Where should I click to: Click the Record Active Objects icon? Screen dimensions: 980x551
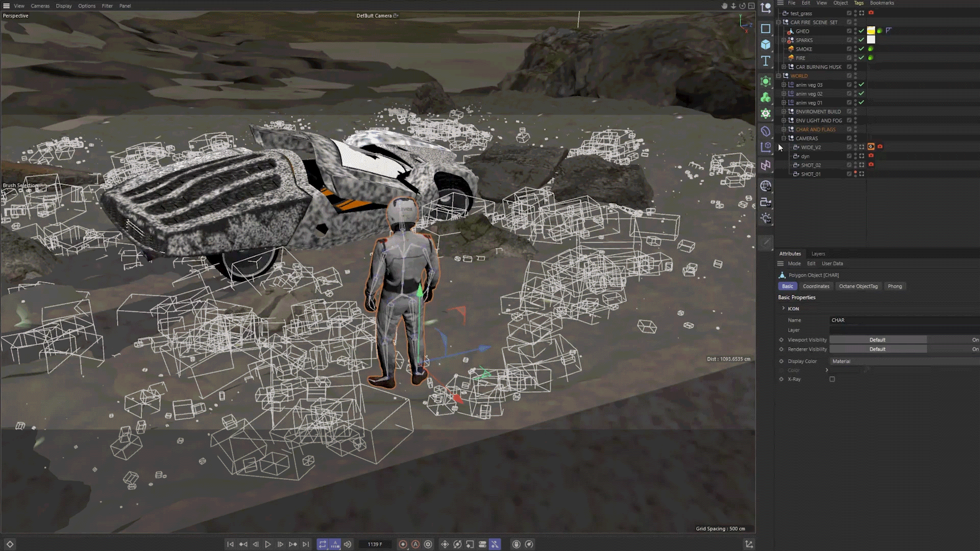click(x=403, y=544)
